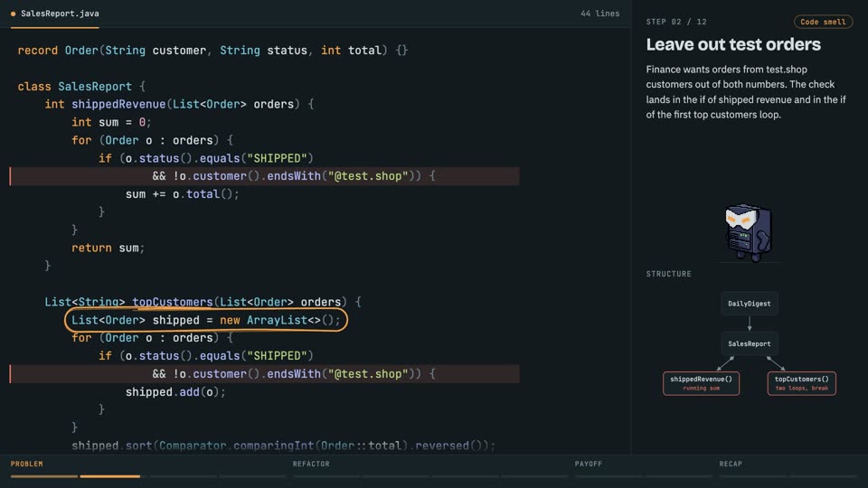Click the 'STEP 02 / 12' indicator
868x488 pixels.
coord(676,22)
